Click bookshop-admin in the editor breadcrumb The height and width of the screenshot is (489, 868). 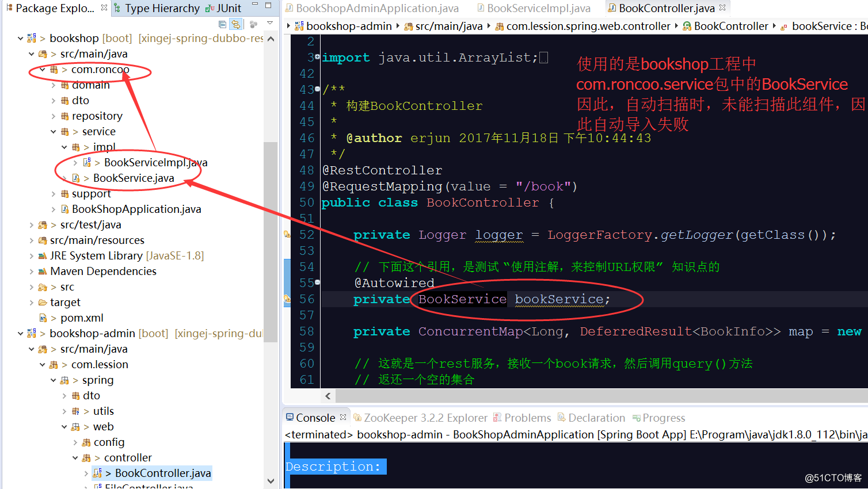(x=349, y=26)
